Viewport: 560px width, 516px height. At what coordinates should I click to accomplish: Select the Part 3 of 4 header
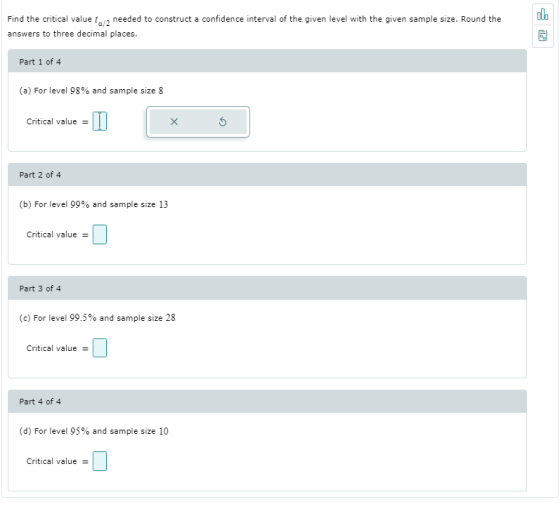(267, 288)
